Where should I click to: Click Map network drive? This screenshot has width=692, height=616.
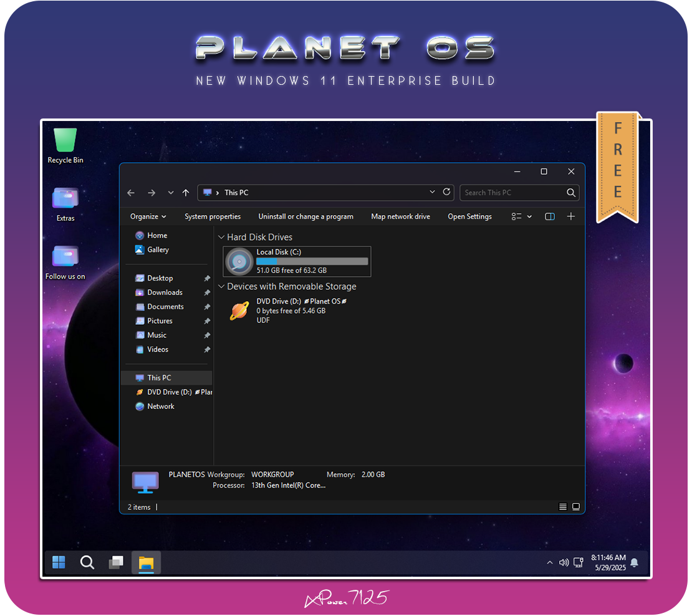401,216
